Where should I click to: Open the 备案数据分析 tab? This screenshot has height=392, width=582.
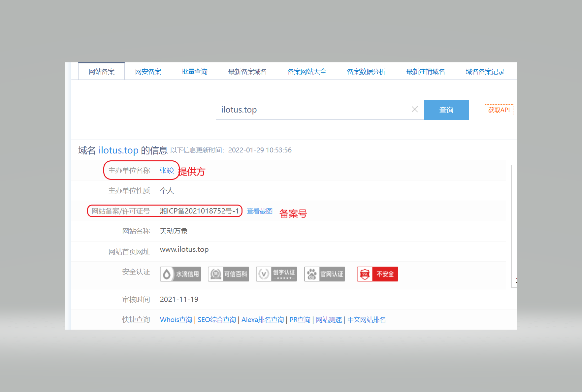pos(366,71)
